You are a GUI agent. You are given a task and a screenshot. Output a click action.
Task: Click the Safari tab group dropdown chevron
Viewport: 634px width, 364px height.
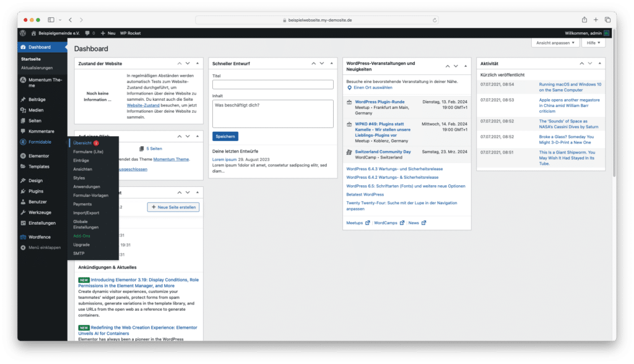coord(60,20)
